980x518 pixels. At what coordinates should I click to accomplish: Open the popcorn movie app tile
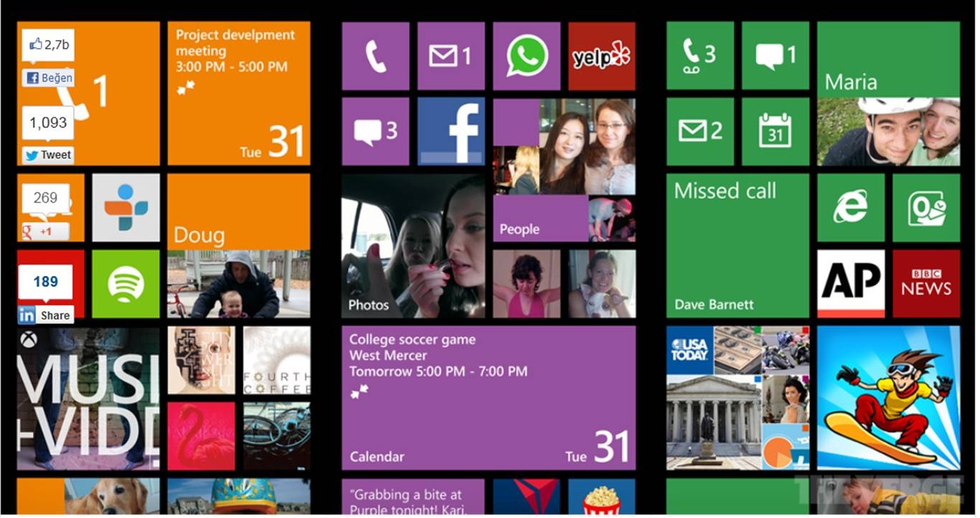click(602, 497)
